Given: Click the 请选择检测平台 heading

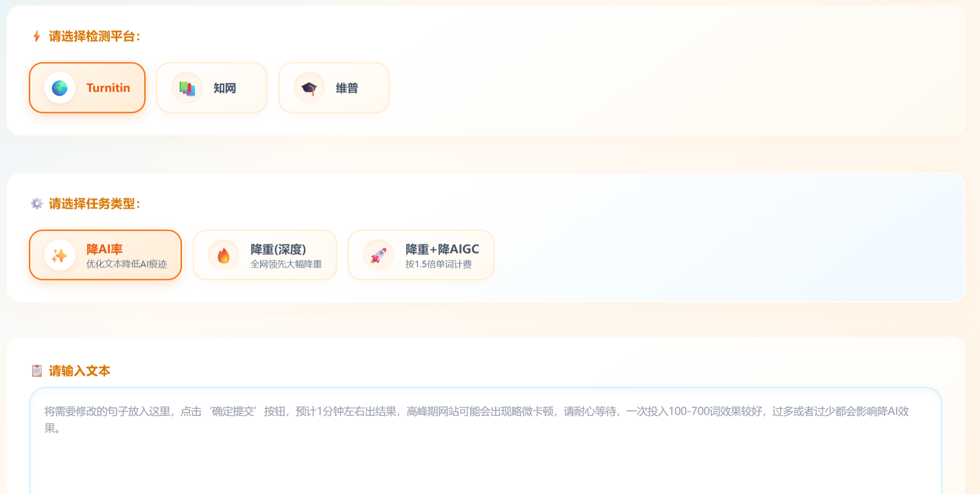Looking at the screenshot, I should tap(94, 36).
